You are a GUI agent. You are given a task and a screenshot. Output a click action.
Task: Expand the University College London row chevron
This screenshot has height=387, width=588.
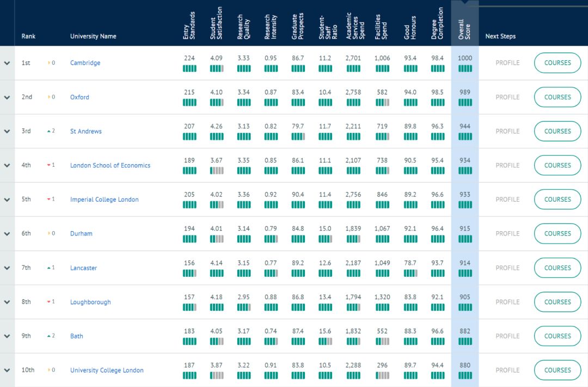(x=7, y=371)
